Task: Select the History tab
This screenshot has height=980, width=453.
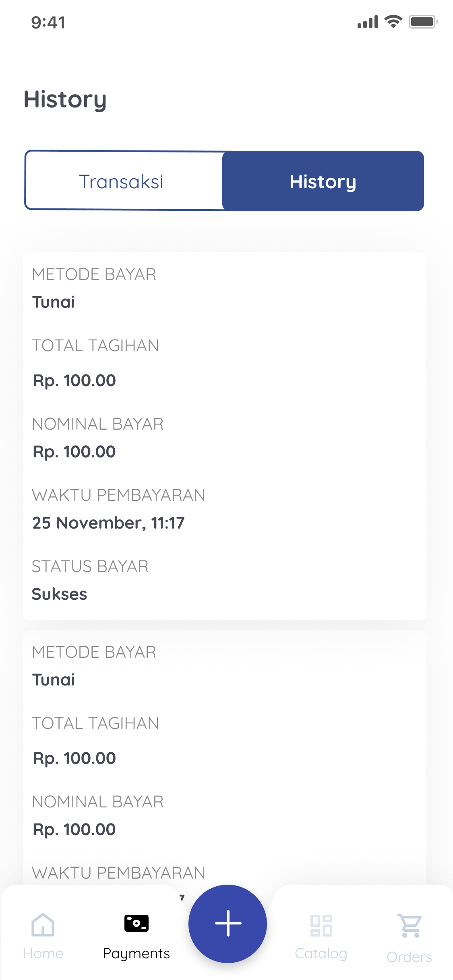Action: pyautogui.click(x=323, y=181)
